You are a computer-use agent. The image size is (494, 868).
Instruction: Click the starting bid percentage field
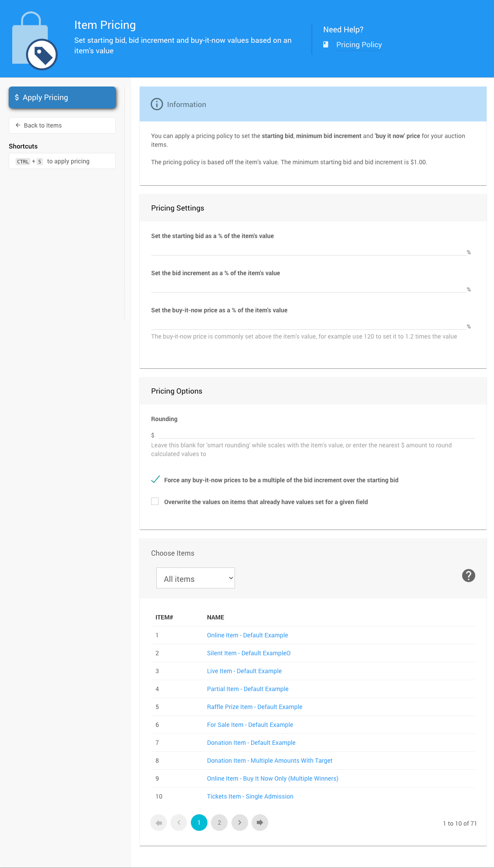(x=308, y=249)
